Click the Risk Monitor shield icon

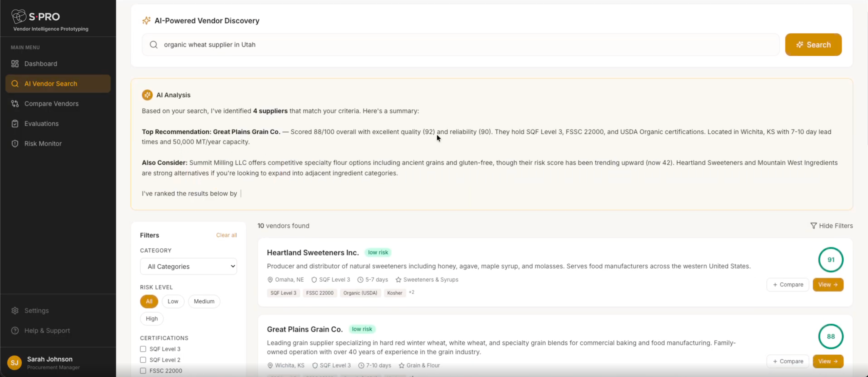(15, 144)
